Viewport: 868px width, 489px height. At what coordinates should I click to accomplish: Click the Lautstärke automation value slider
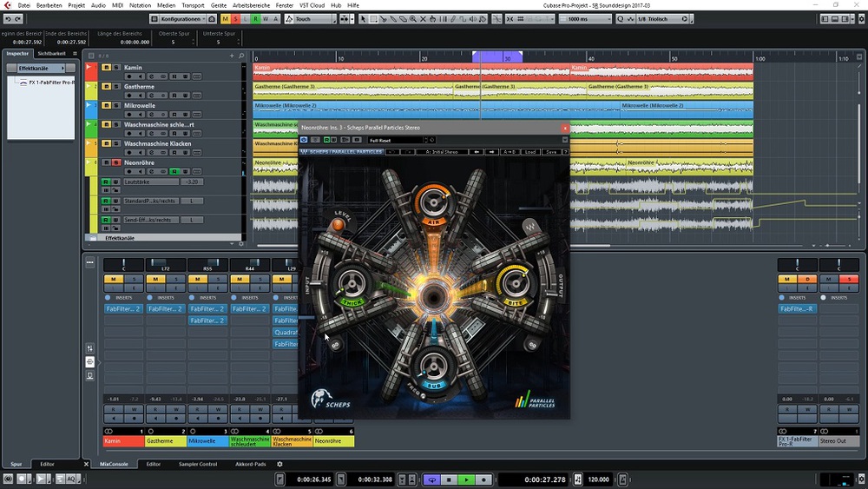(192, 182)
